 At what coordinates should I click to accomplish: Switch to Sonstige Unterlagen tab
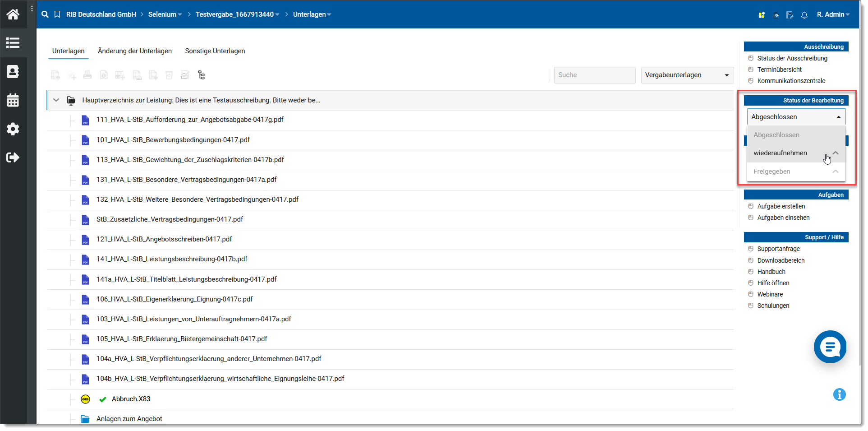(215, 51)
